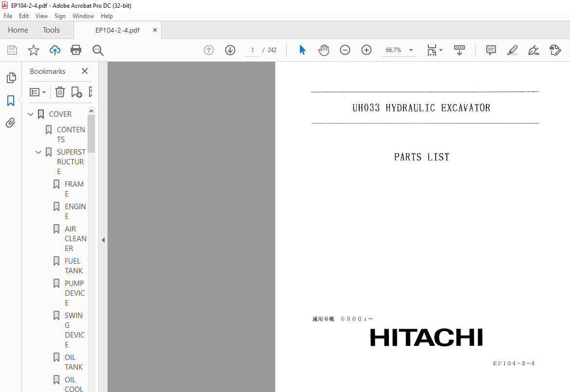Zoom out with minus button
This screenshot has width=570, height=392.
(x=345, y=50)
